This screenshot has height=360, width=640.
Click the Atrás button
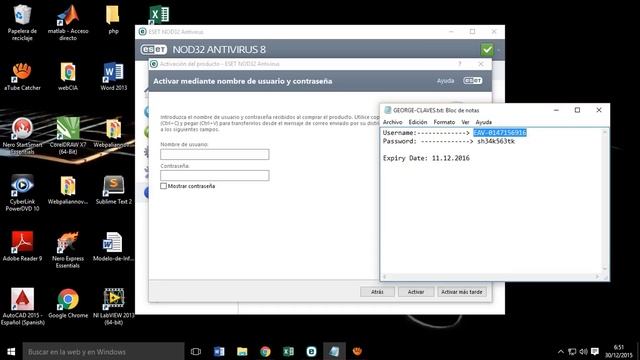click(377, 292)
